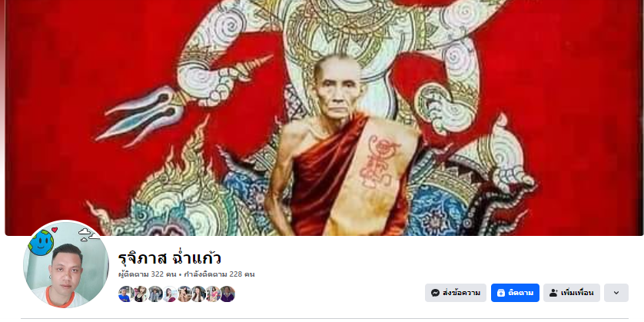Open the red cover photo with monk
644x322 pixels.
[324, 118]
